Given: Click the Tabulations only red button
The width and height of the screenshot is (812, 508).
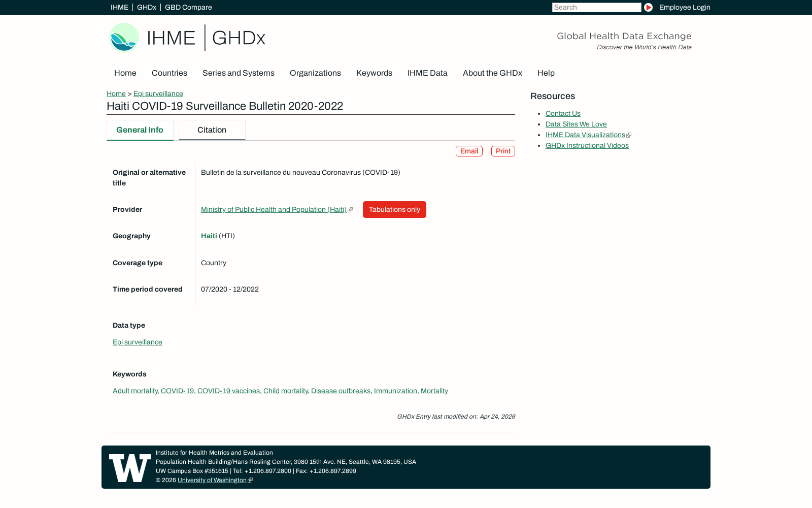Looking at the screenshot, I should 394,209.
